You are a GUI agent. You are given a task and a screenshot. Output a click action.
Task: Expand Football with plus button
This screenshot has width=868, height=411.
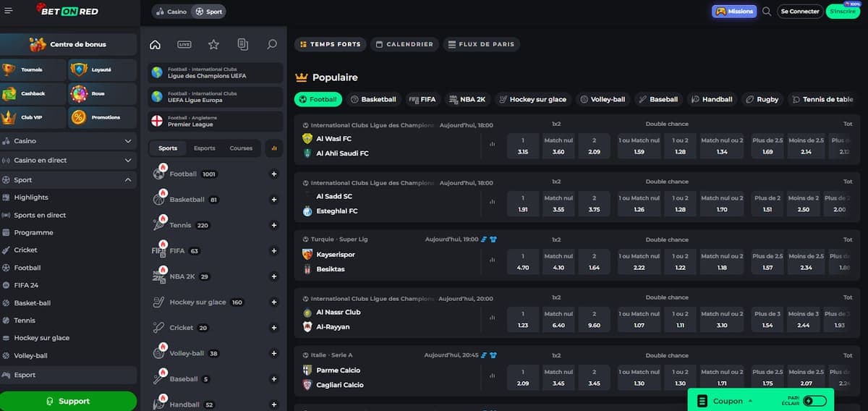coord(274,174)
